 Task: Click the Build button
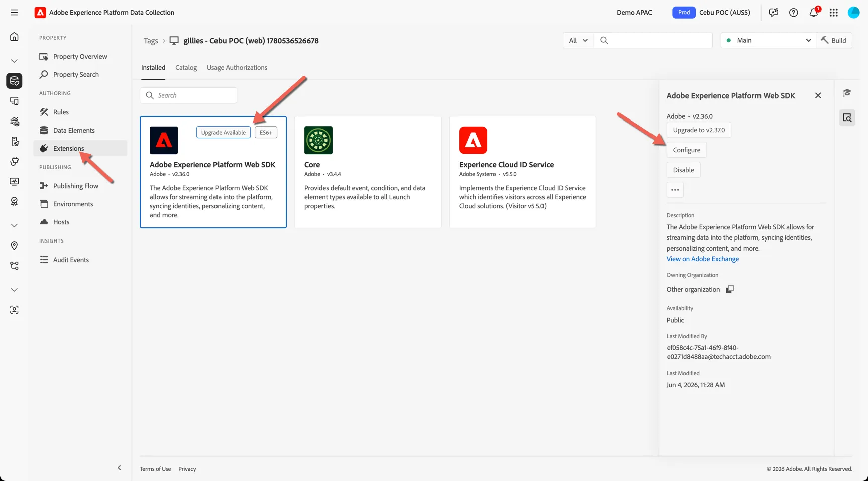tap(834, 40)
